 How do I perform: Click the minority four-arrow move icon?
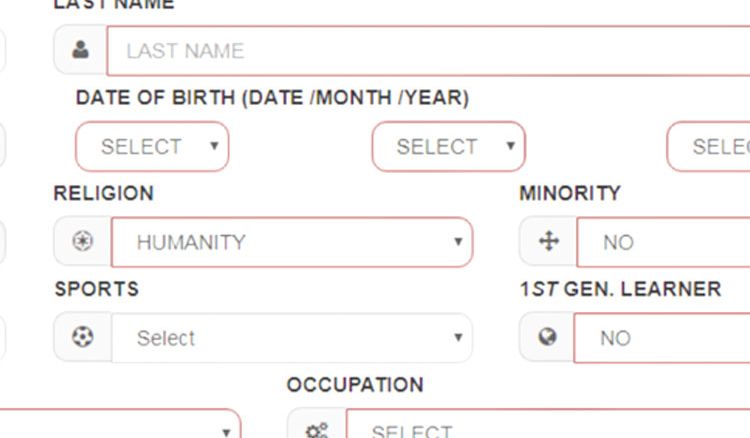tap(549, 241)
